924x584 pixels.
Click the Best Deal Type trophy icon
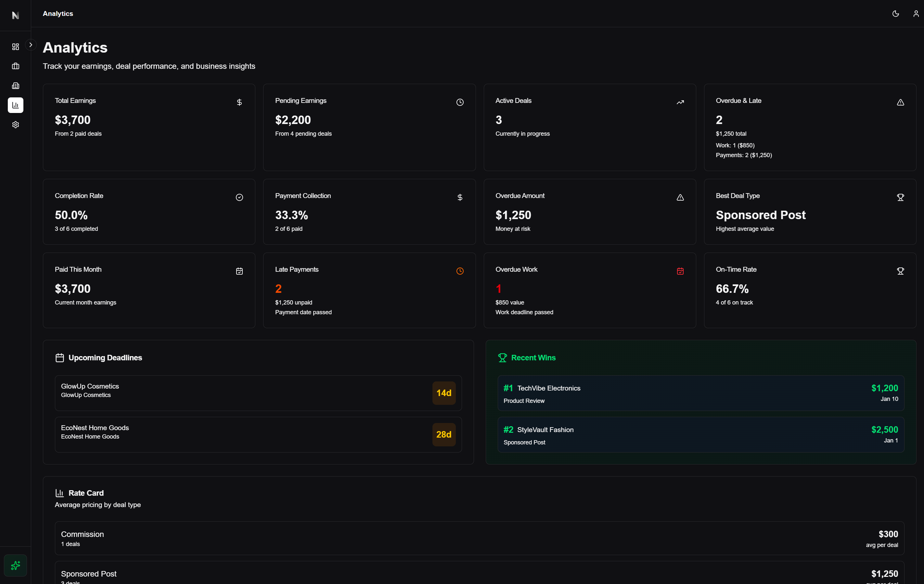click(900, 197)
